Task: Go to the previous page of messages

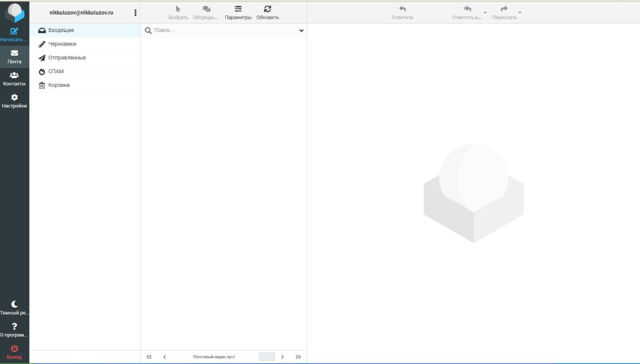Action: pos(164,357)
